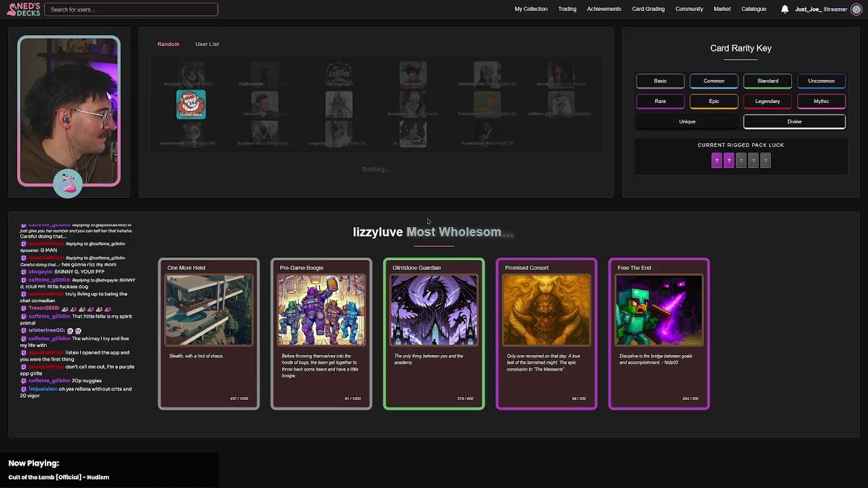Click the Card Rarity Key heading
This screenshot has height=488, width=868.
(x=741, y=48)
